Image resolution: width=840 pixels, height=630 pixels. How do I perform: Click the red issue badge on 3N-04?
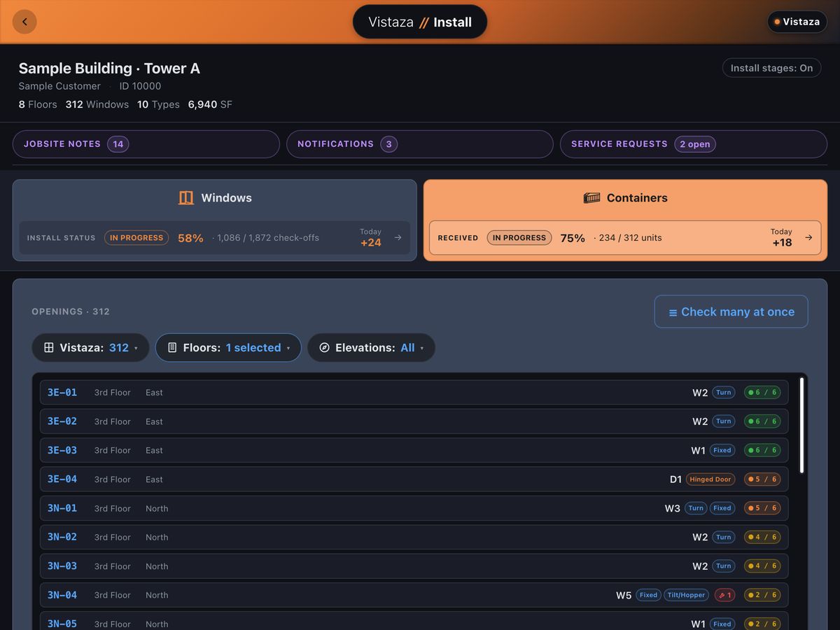point(724,595)
